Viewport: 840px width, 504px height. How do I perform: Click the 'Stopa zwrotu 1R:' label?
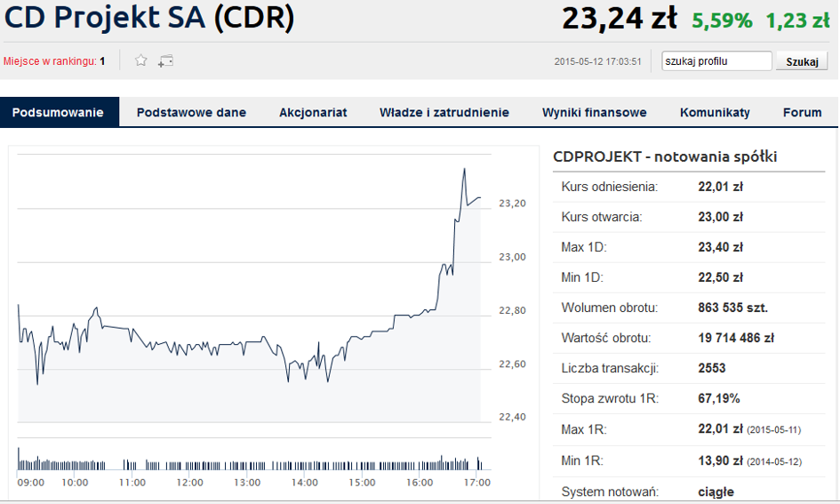pos(610,398)
